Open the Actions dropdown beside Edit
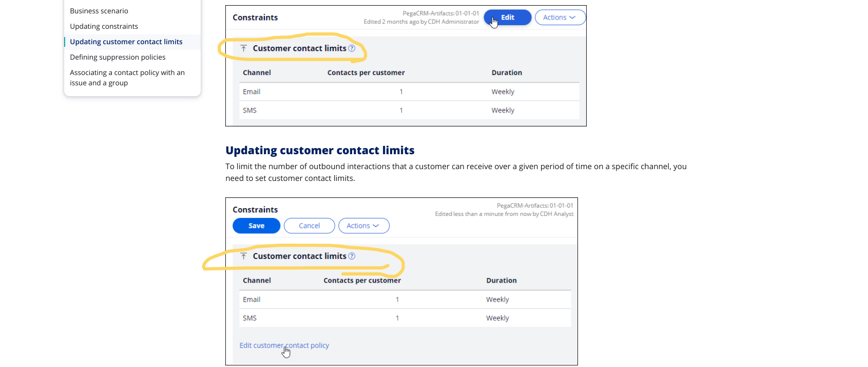Screen dimensions: 868x367 tap(560, 17)
